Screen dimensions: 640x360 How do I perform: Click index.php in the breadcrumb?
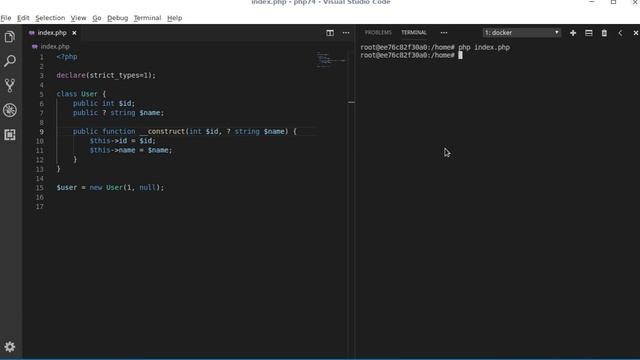point(55,47)
